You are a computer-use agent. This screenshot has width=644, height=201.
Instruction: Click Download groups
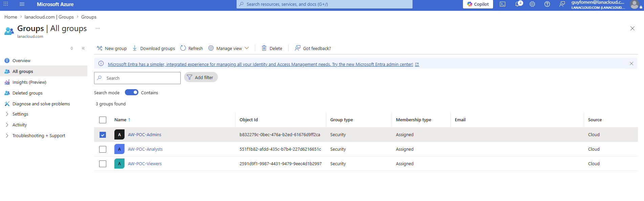point(154,48)
